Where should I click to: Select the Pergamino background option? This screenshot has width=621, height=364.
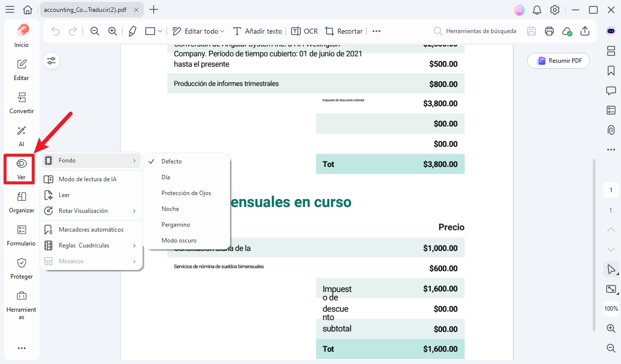175,224
